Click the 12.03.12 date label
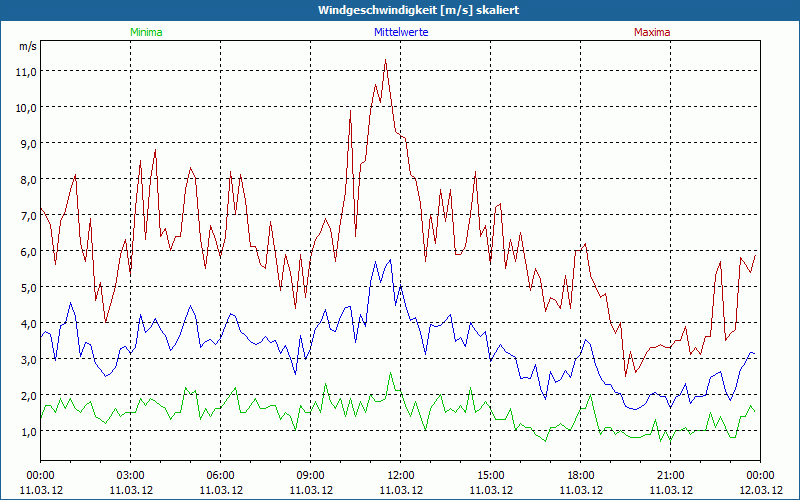 [x=761, y=490]
